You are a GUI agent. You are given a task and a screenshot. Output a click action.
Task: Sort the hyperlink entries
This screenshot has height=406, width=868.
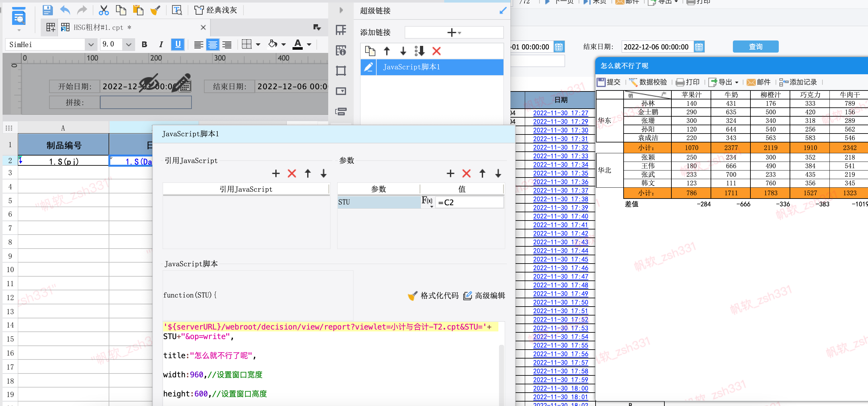[x=420, y=51]
